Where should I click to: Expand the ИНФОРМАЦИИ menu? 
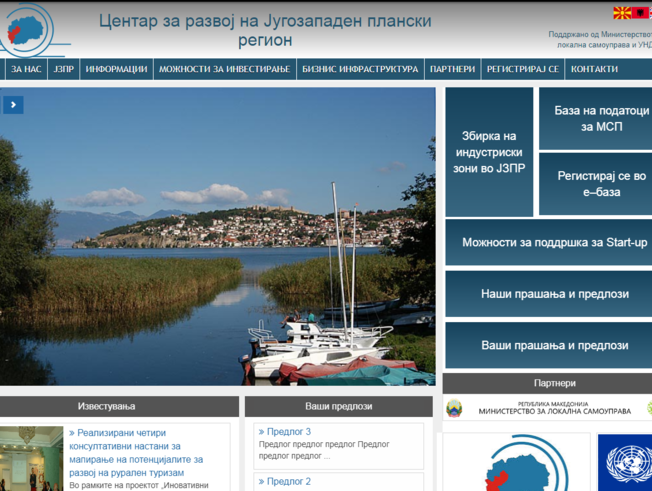(116, 69)
